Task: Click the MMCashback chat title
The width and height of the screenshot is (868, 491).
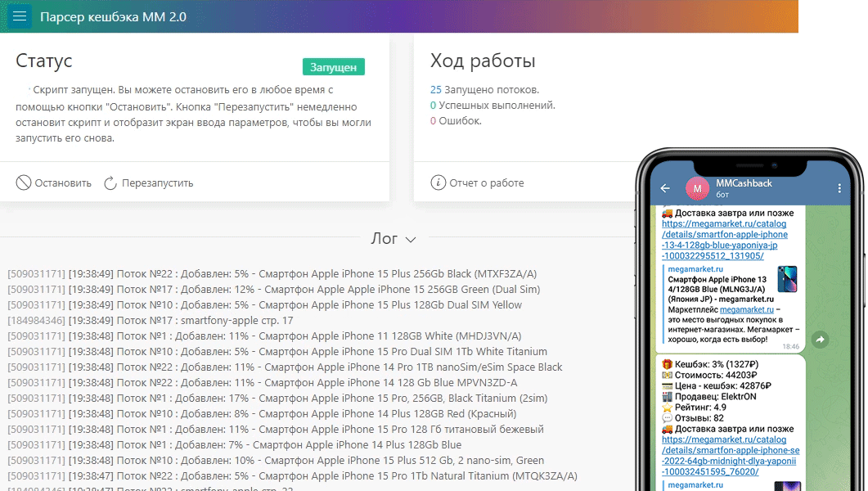Action: point(744,183)
